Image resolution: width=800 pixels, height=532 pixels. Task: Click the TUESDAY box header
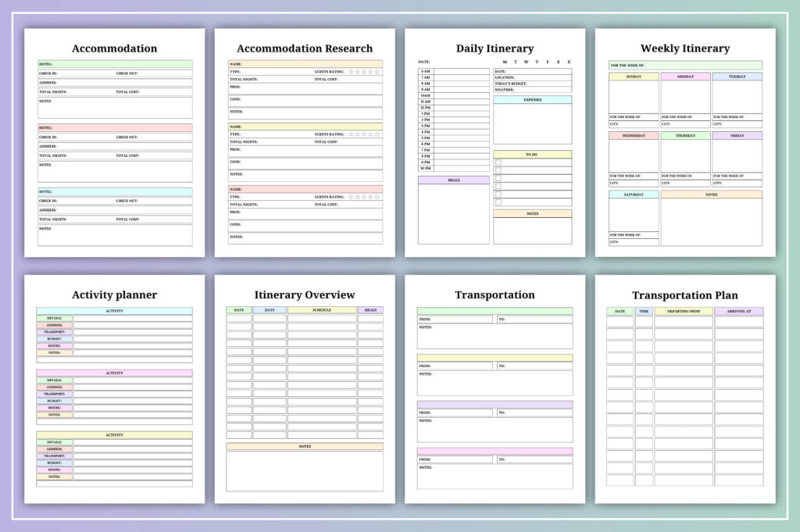pyautogui.click(x=737, y=77)
